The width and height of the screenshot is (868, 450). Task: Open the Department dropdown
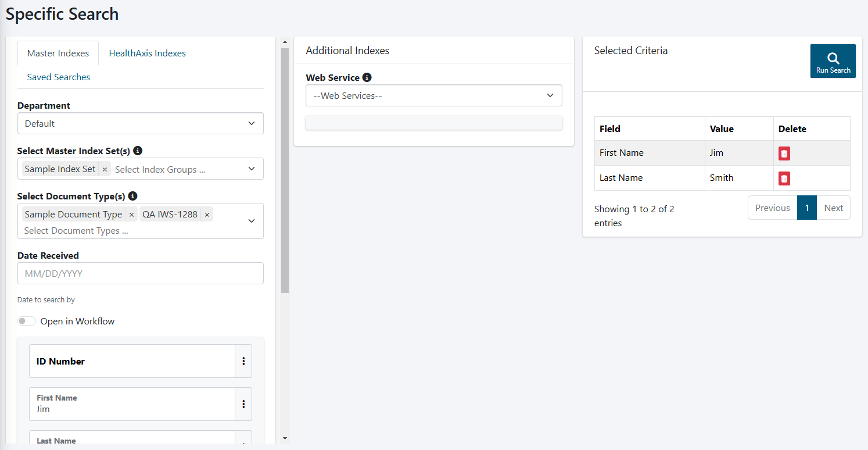140,123
